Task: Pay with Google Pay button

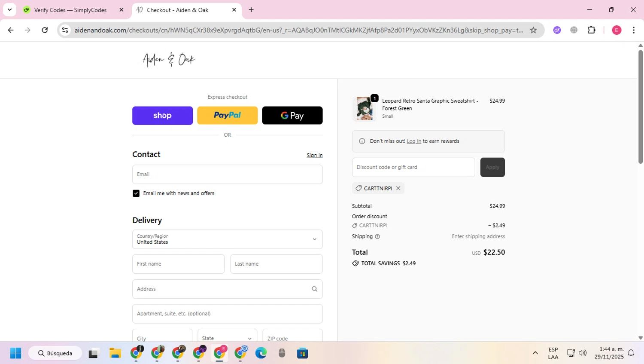Action: tap(292, 116)
